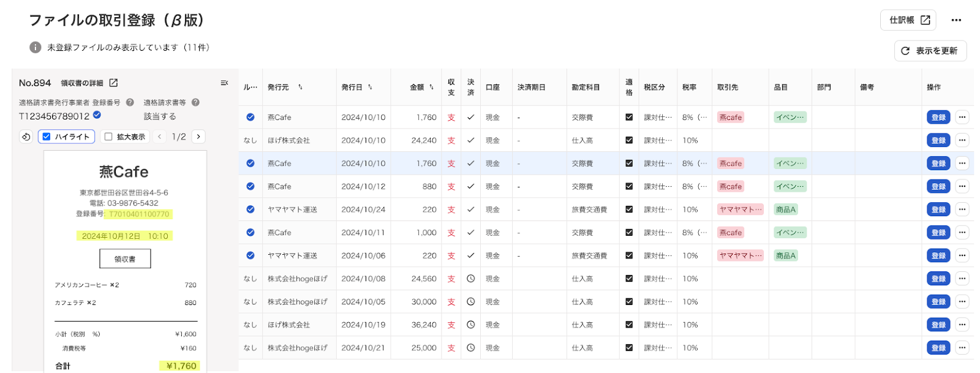Screen dimensions: 980x373
Task: Open more actions for 36,240 row
Action: pyautogui.click(x=962, y=325)
